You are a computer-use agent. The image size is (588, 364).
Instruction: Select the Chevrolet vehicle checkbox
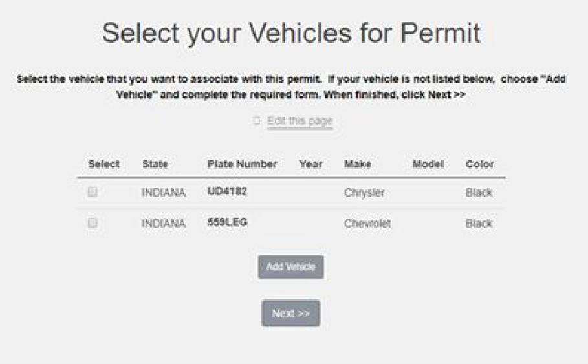pos(93,222)
